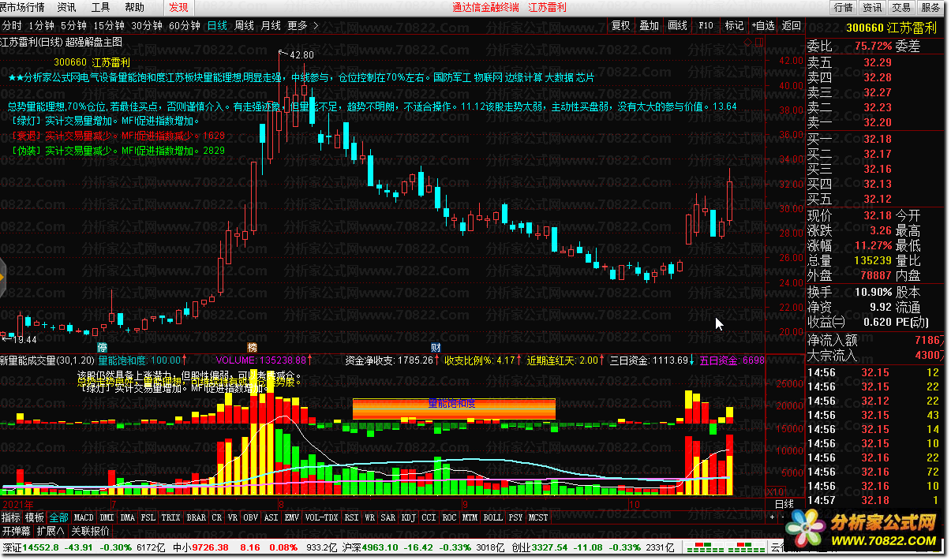This screenshot has height=560, width=951.
Task: Select the 60分钟 period
Action: tap(185, 25)
